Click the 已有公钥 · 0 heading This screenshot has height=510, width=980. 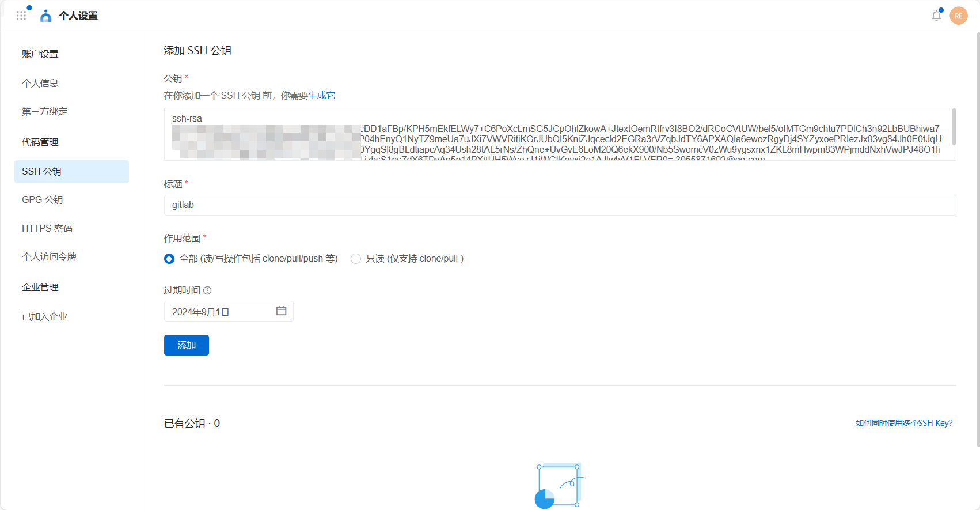[x=192, y=423]
